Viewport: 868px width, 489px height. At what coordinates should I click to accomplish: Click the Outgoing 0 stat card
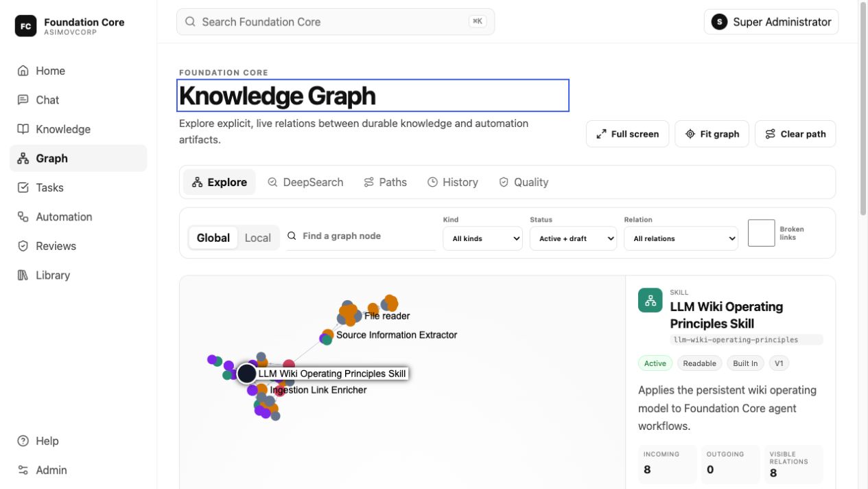point(731,464)
